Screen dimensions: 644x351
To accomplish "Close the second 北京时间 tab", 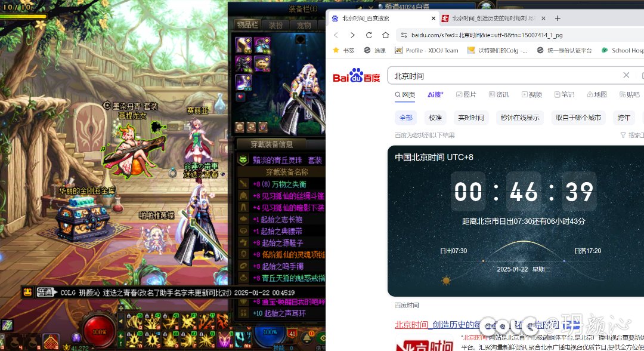I will 543,18.
